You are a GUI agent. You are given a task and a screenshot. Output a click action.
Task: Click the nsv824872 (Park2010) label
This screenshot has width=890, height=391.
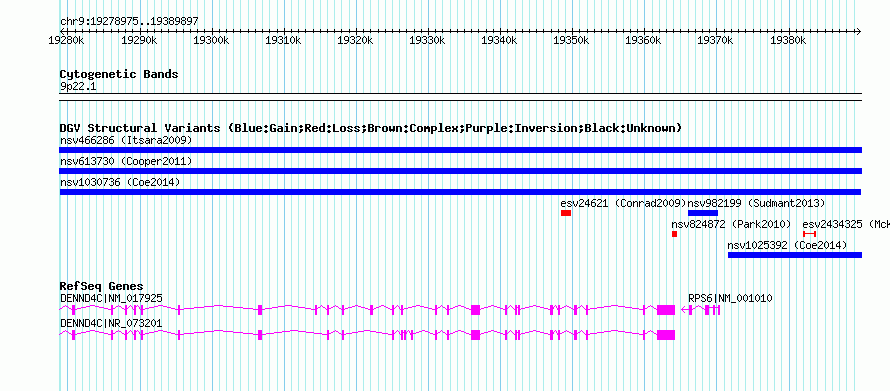[x=731, y=224]
